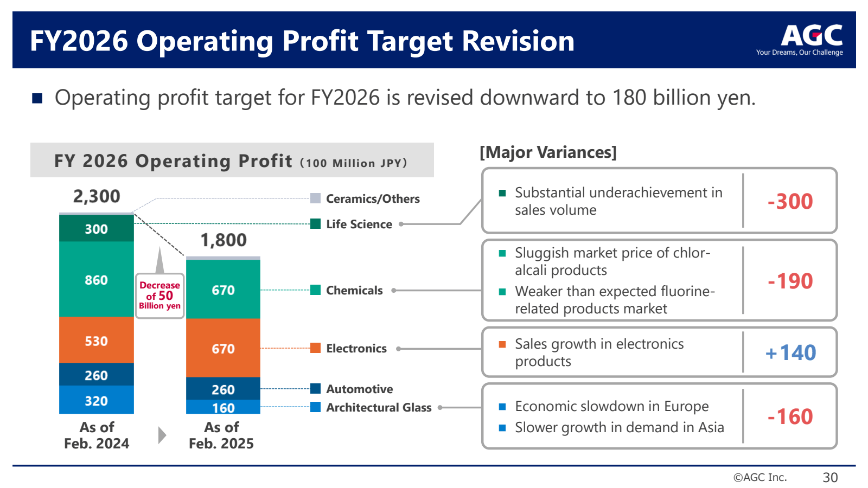
Task: Click the summary sentence about 180 billion yen
Action: 405,98
